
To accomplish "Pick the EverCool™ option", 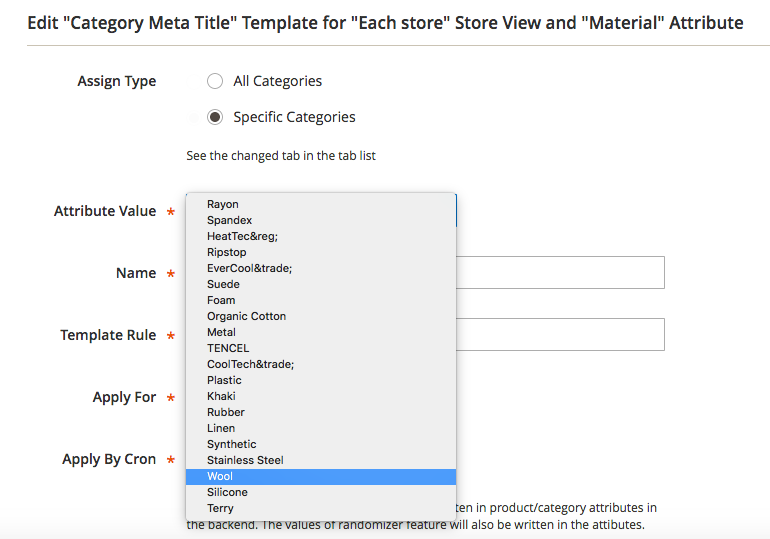I will [x=249, y=268].
